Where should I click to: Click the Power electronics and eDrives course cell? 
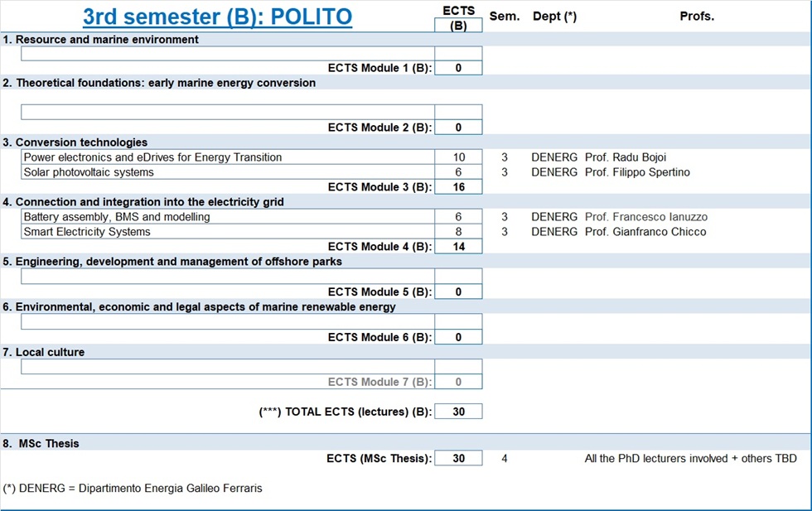click(x=227, y=157)
